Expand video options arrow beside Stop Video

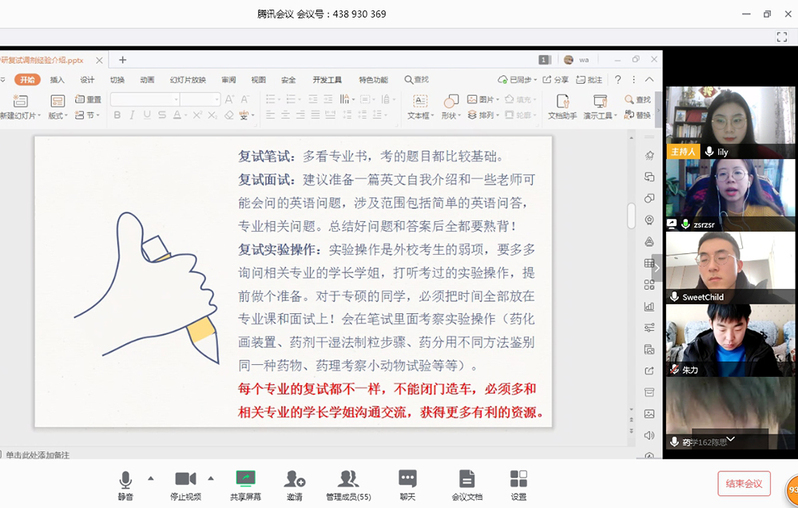point(212,478)
